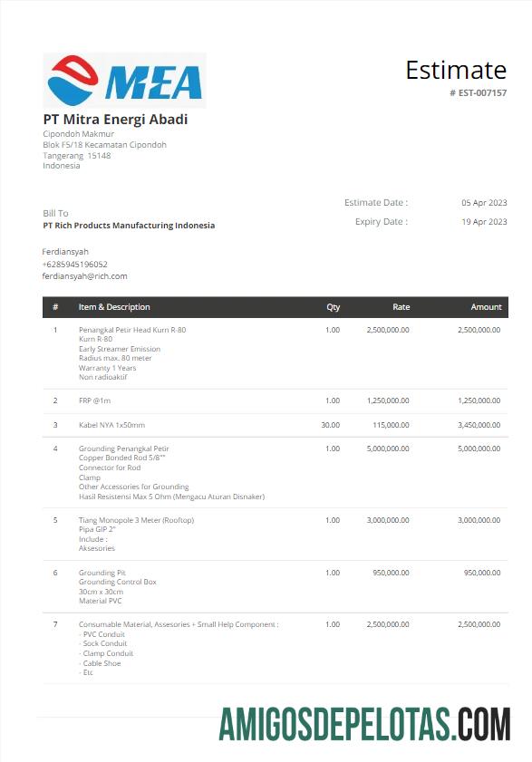Click the Qty column header
This screenshot has height=762, width=532.
[x=334, y=307]
